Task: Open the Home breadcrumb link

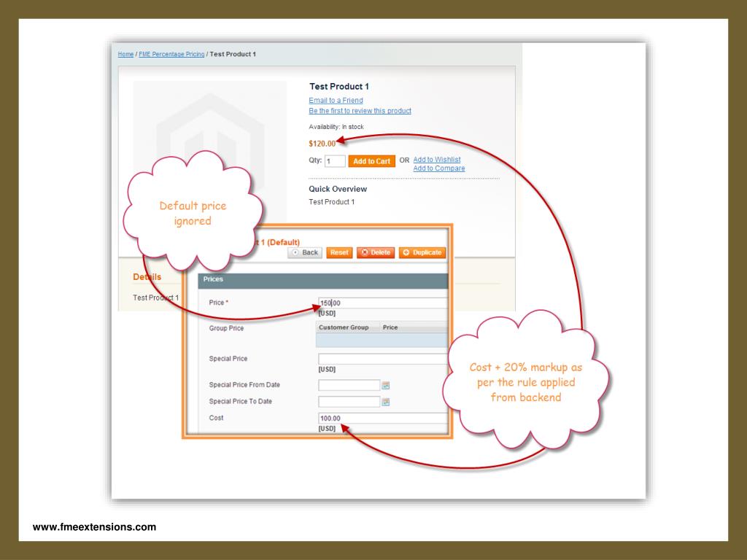Action: pos(125,54)
